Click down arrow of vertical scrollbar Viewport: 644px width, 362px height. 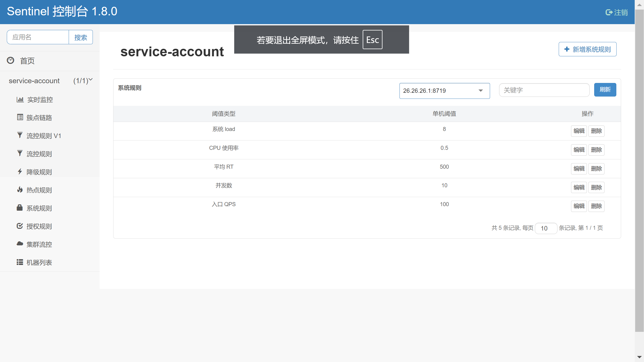pos(639,357)
